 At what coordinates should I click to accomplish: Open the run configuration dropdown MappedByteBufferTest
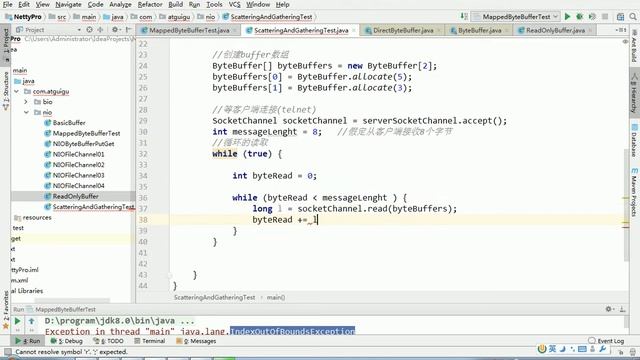tap(515, 17)
